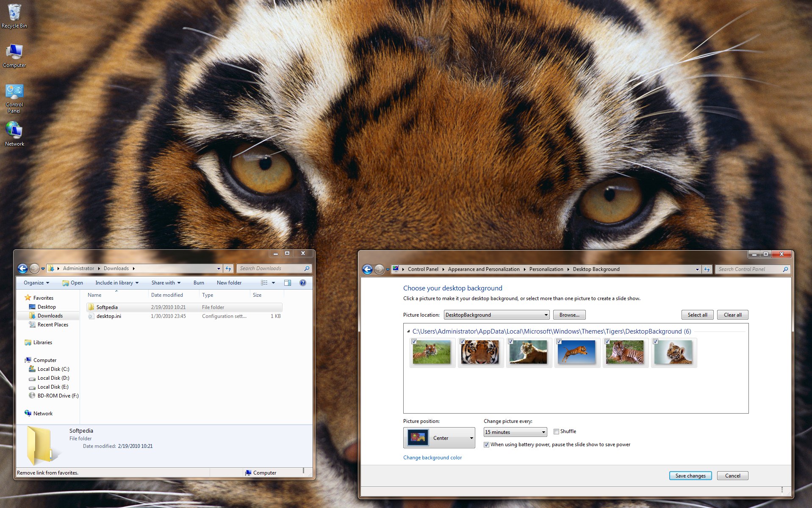The height and width of the screenshot is (508, 812).
Task: Click the Control Panel icon in address bar
Action: [396, 269]
